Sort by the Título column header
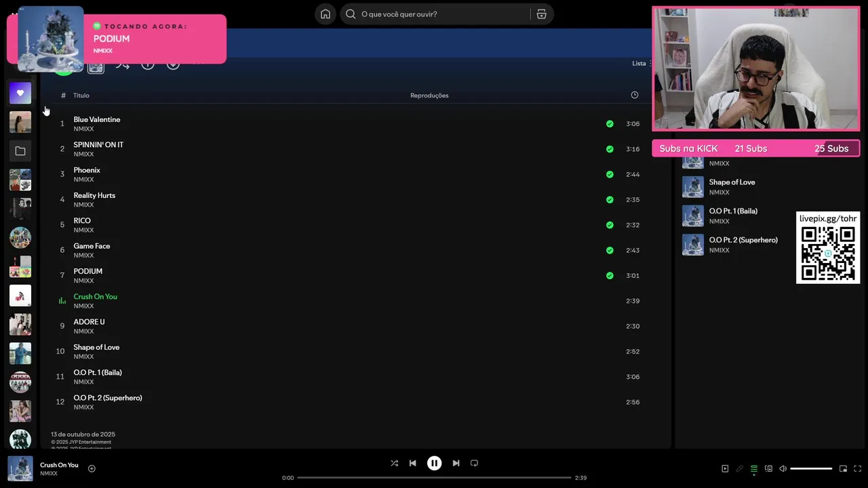Viewport: 868px width, 488px height. click(81, 96)
